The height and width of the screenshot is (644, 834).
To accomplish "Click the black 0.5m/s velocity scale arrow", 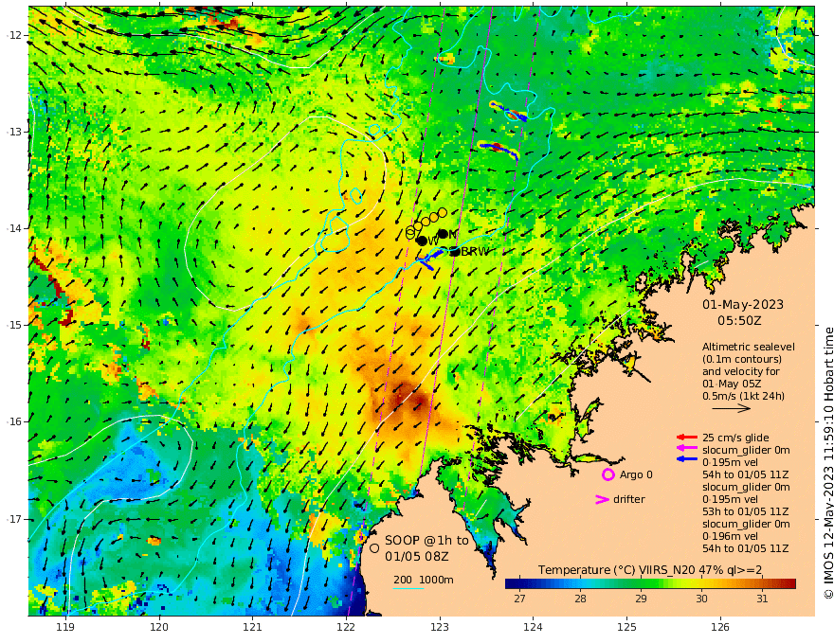I will (x=731, y=408).
